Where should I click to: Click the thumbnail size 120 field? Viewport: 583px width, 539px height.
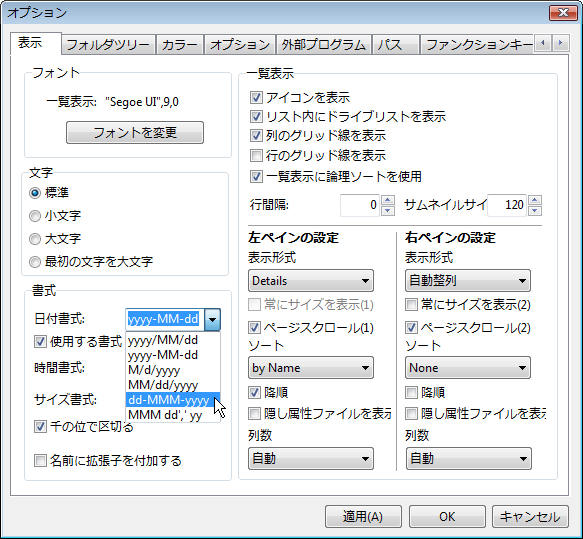(507, 205)
